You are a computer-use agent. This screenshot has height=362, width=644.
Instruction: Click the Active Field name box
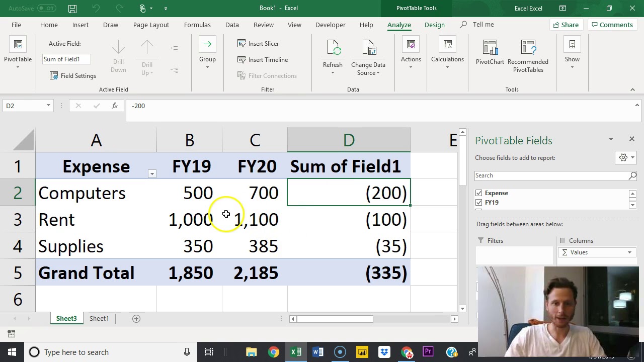pyautogui.click(x=66, y=59)
